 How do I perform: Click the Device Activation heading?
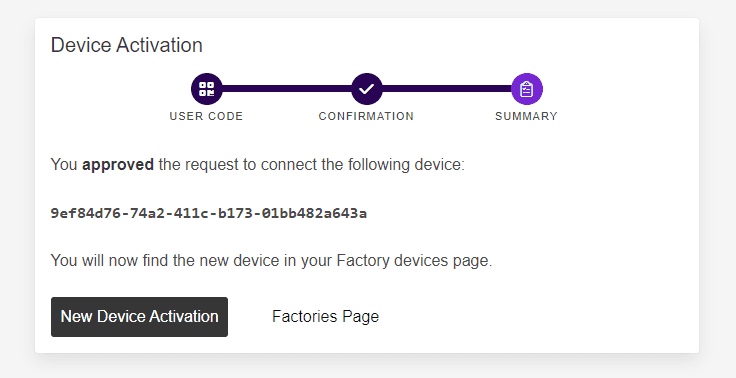tap(127, 45)
